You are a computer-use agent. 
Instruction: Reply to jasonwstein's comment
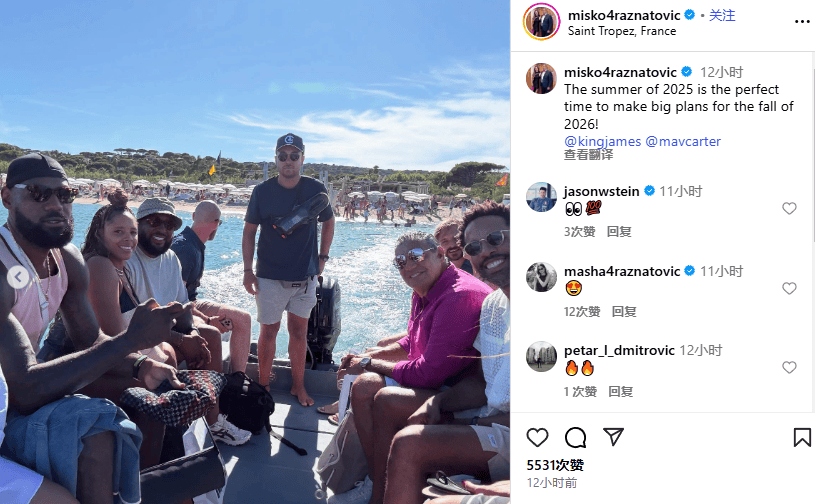point(619,232)
